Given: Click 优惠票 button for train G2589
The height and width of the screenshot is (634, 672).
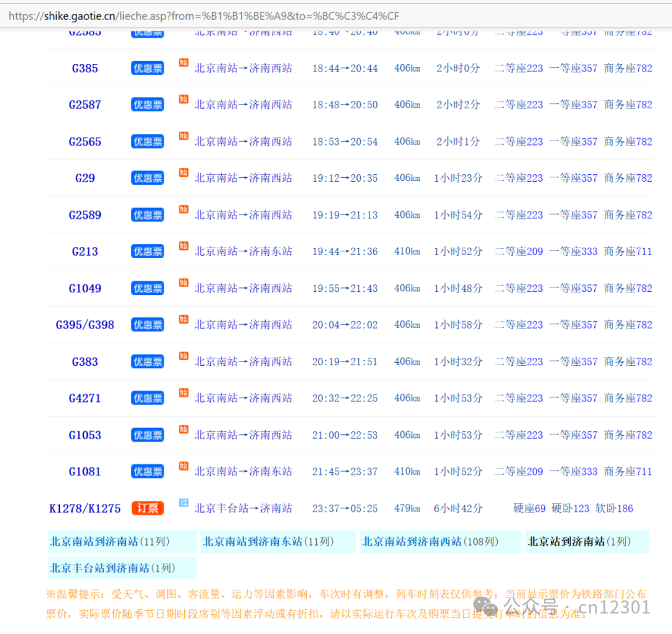Looking at the screenshot, I should (147, 215).
